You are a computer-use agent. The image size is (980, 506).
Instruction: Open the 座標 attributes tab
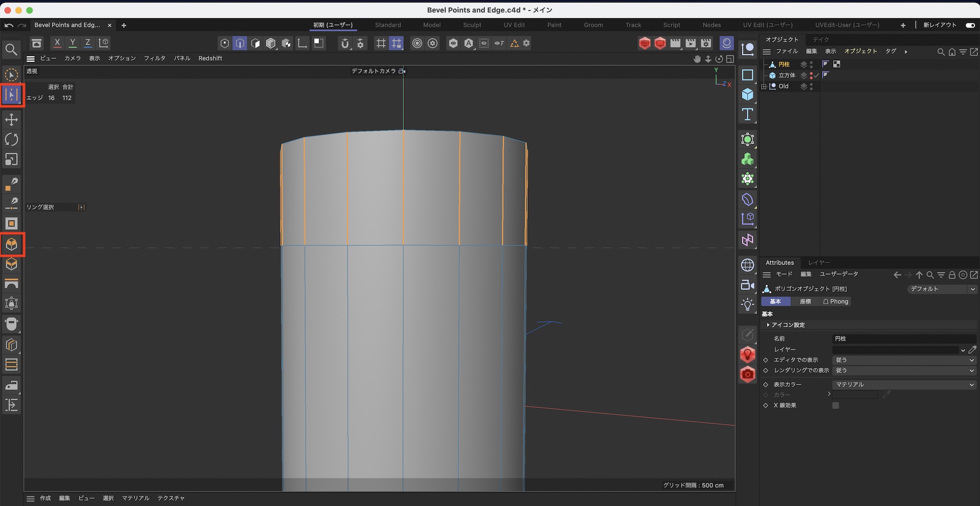click(x=805, y=302)
